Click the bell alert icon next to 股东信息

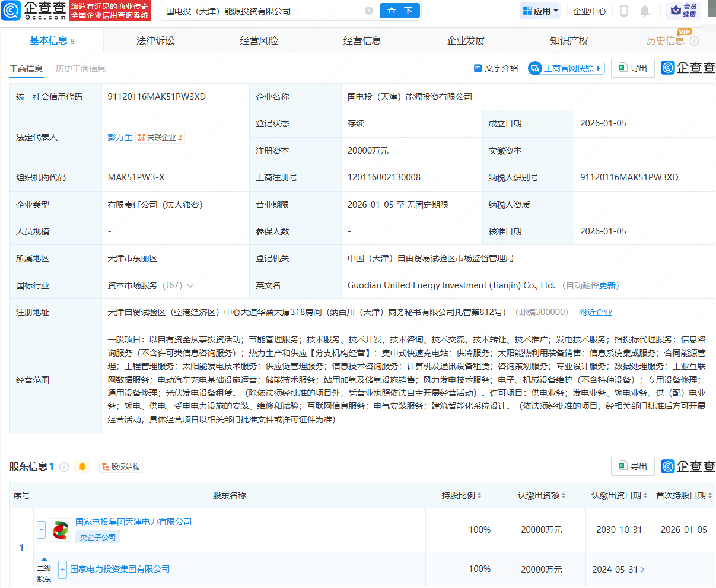[x=82, y=467]
